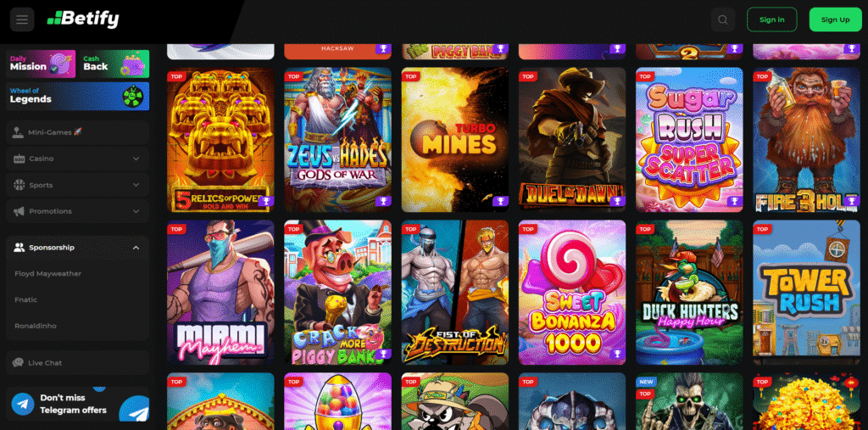
Task: Click the search magnifier icon
Action: 722,20
